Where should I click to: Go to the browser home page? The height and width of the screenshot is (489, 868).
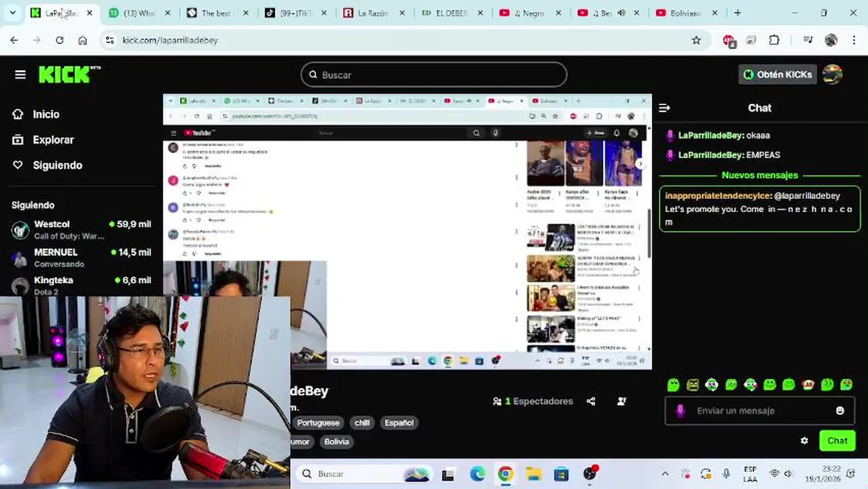coord(82,40)
